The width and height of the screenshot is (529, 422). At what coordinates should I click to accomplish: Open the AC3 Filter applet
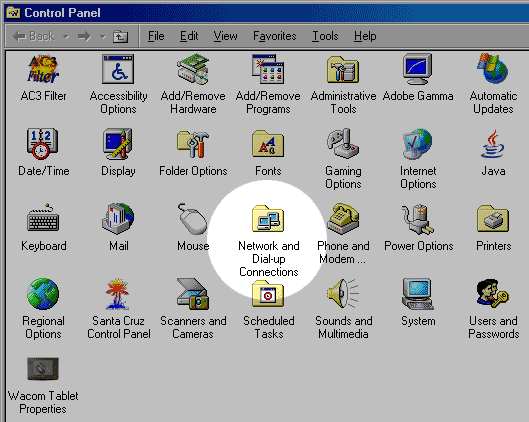[44, 69]
